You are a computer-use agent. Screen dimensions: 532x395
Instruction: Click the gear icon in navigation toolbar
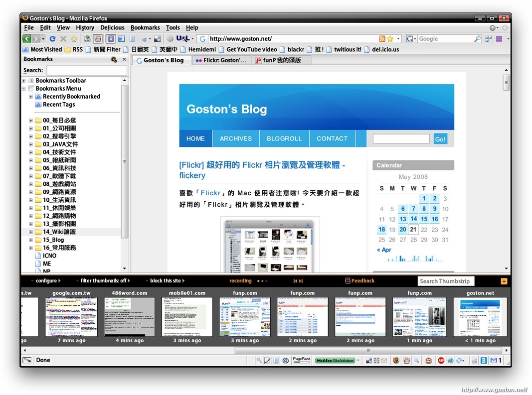170,39
